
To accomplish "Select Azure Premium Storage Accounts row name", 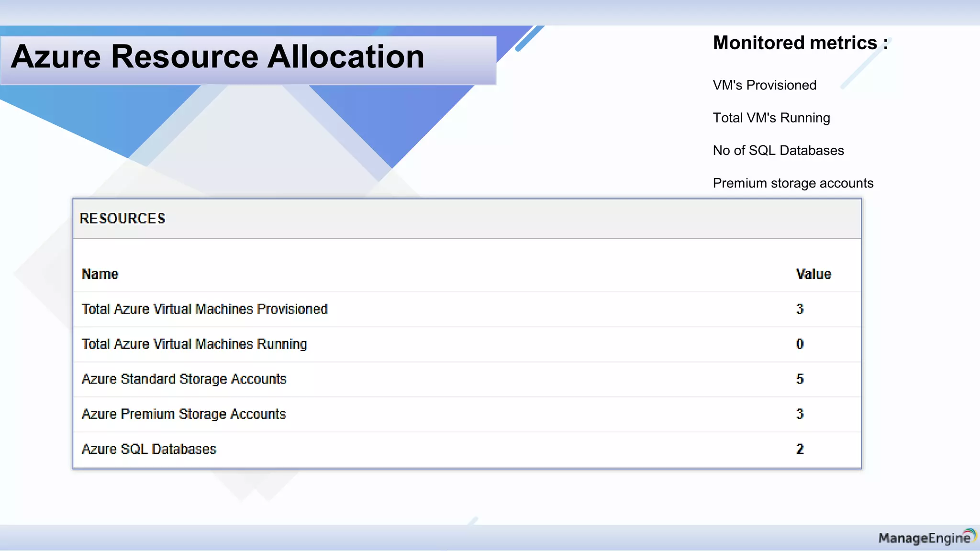I will 184,414.
